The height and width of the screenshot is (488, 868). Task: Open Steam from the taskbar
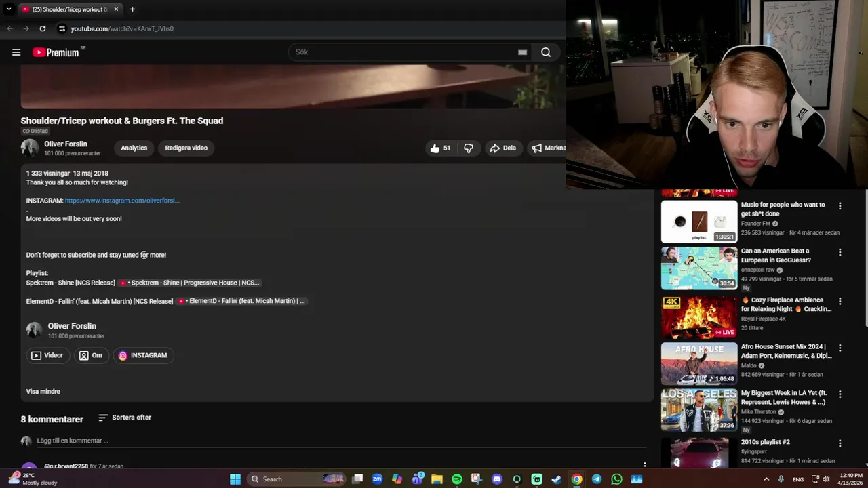pos(557,479)
